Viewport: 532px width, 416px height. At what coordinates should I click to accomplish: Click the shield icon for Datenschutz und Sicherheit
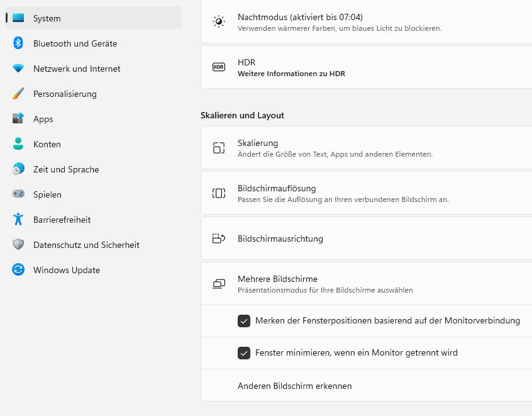[18, 244]
